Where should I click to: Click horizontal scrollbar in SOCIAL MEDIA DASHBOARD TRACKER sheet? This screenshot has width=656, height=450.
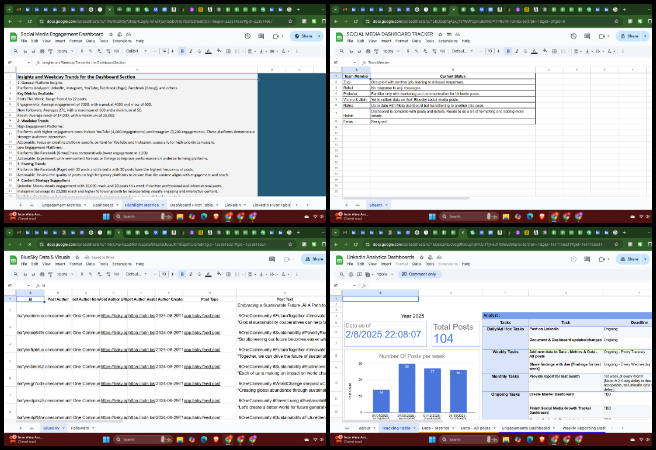(406, 198)
